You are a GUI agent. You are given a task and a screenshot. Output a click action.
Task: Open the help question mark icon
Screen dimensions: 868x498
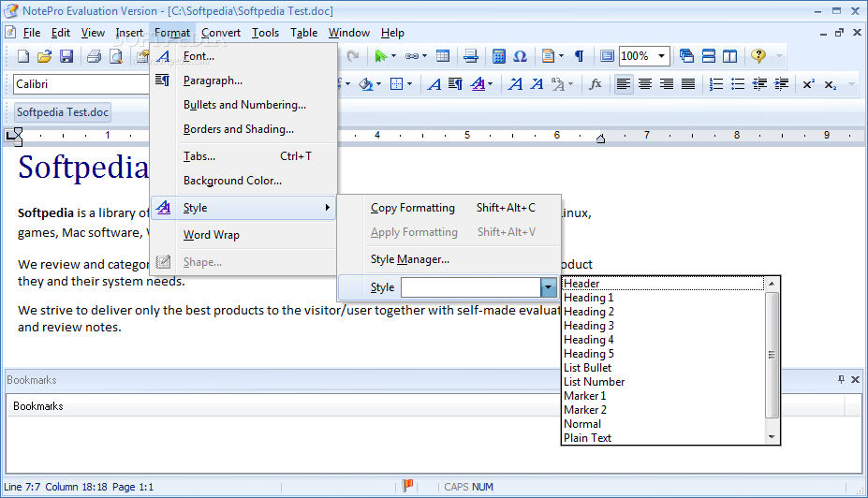coord(758,56)
